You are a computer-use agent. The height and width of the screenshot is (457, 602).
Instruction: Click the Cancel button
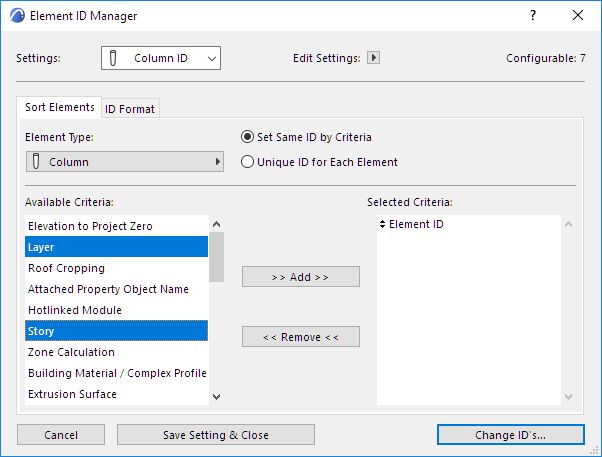[x=61, y=434]
